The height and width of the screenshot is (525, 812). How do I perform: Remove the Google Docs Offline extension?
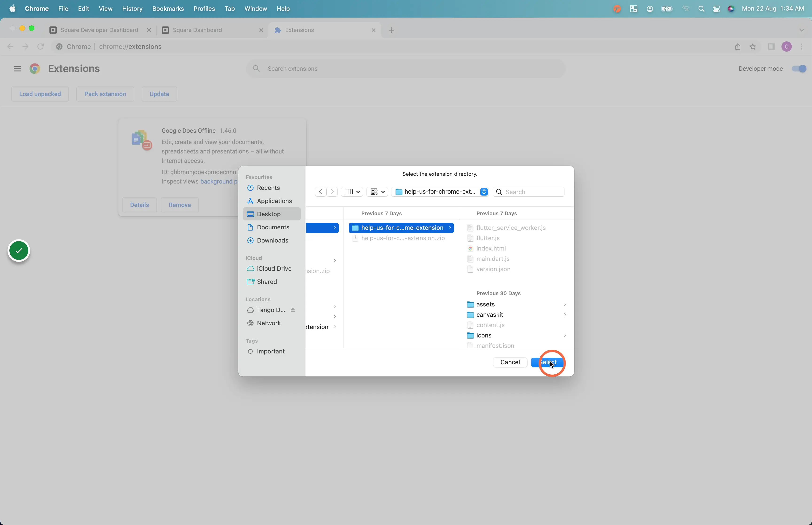(180, 205)
